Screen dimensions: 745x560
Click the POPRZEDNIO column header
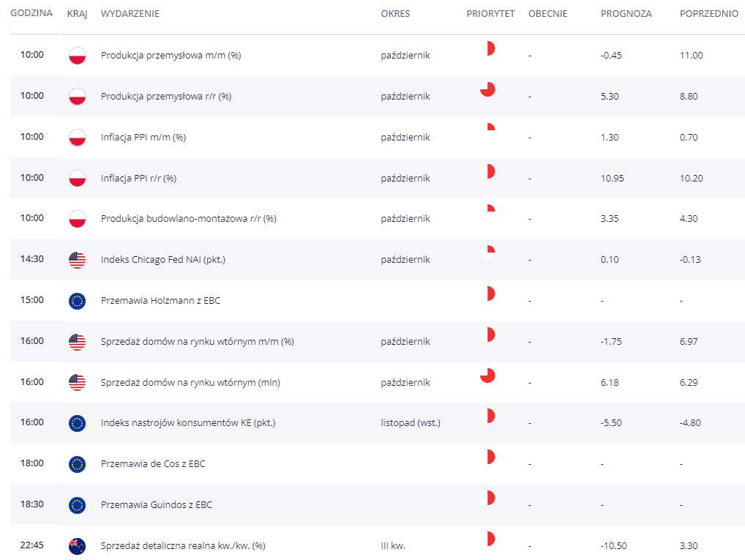708,14
